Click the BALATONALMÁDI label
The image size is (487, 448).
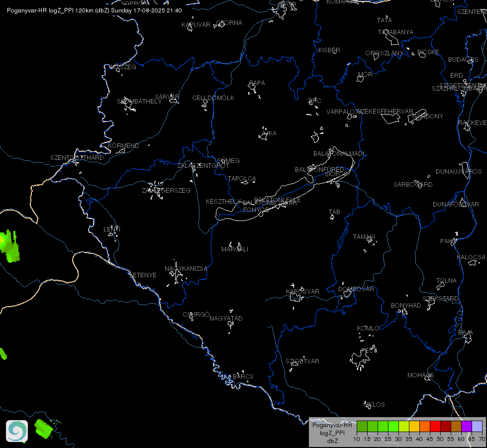pos(339,154)
